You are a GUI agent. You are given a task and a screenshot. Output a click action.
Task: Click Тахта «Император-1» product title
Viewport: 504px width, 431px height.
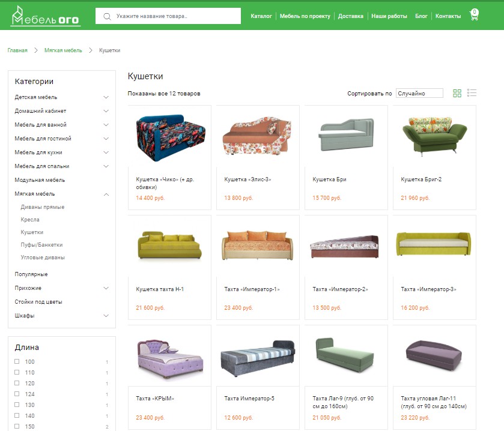252,289
